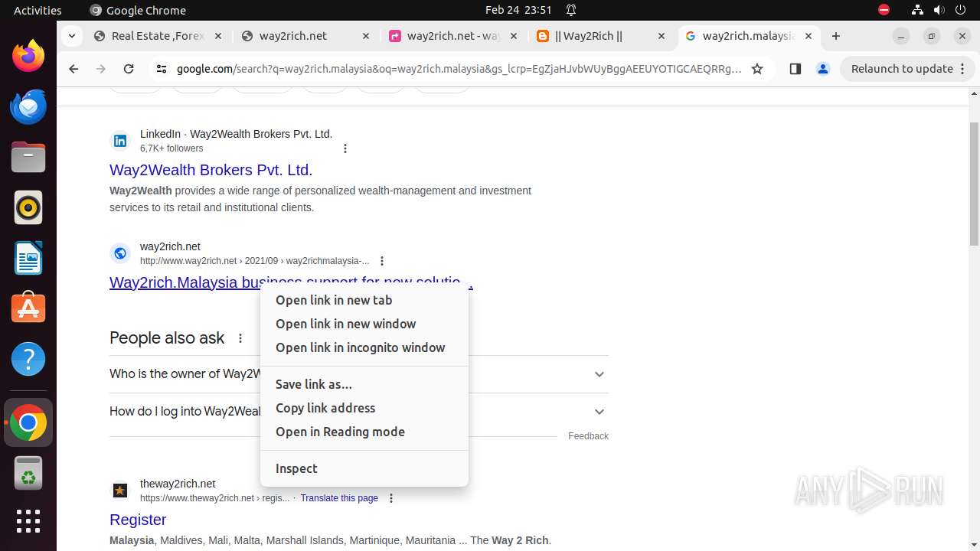Choose Open link in incognito window
This screenshot has width=980, height=551.
[x=364, y=348]
